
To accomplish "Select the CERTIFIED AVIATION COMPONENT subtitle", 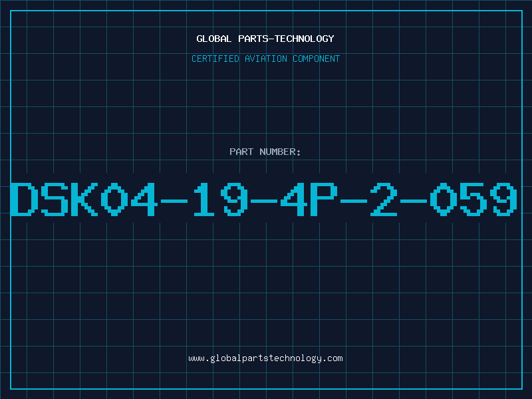I will [265, 59].
